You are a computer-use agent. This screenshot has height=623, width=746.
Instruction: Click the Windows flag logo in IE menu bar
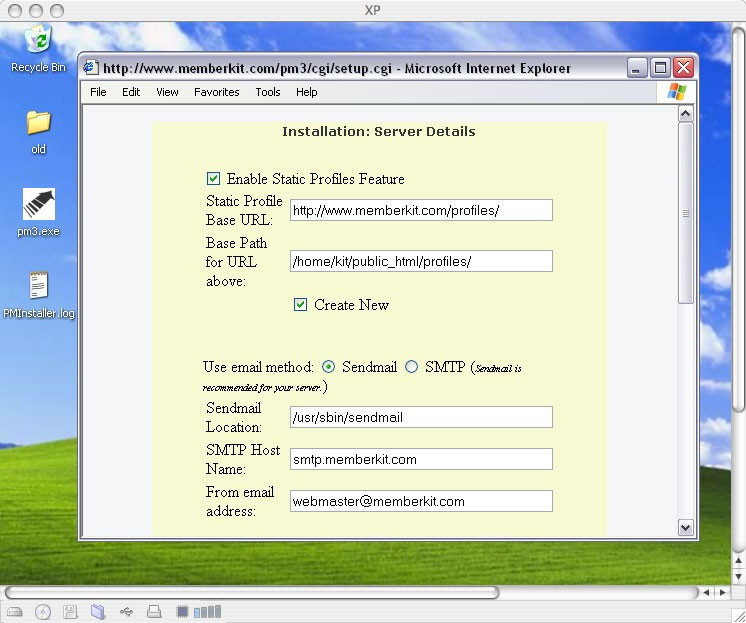pyautogui.click(x=676, y=92)
